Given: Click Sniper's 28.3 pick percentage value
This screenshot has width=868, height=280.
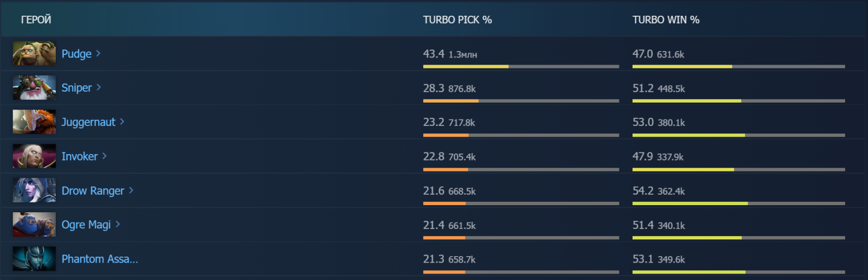Looking at the screenshot, I should point(433,88).
